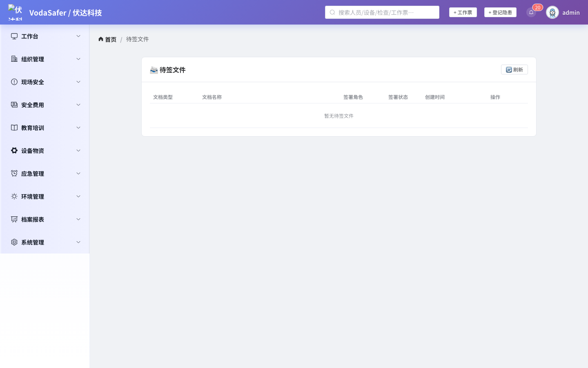Click the 文档名称 column header
The width and height of the screenshot is (588, 368).
(212, 97)
